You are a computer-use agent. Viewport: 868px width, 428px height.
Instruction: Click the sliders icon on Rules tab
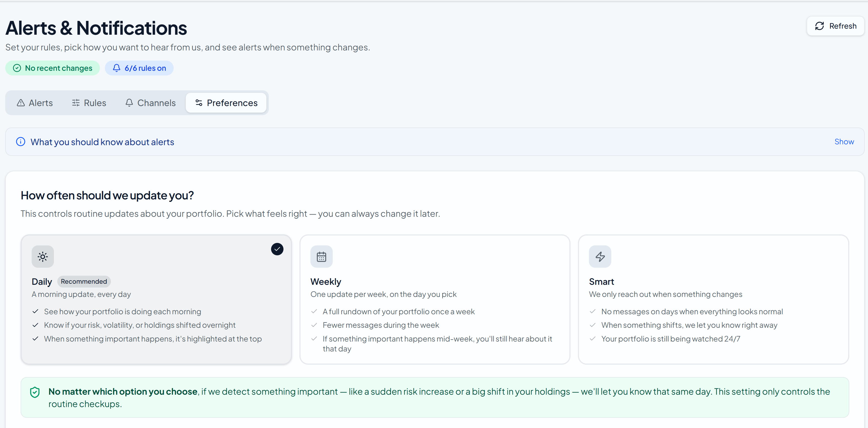coord(76,103)
